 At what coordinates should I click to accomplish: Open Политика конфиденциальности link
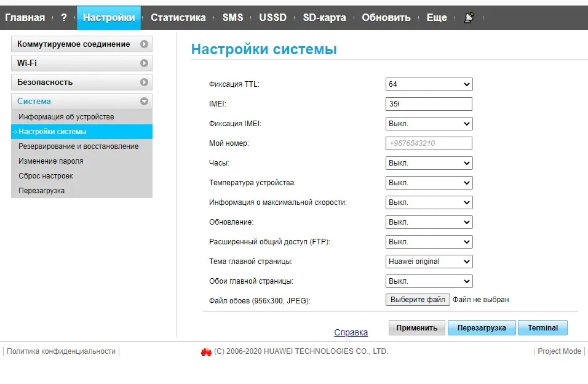point(61,351)
